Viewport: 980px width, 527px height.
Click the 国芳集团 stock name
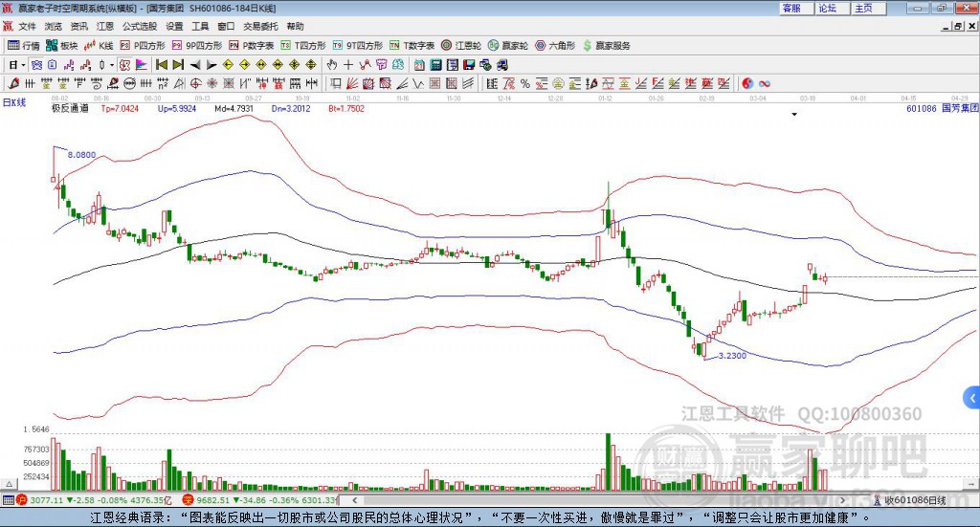click(x=960, y=108)
